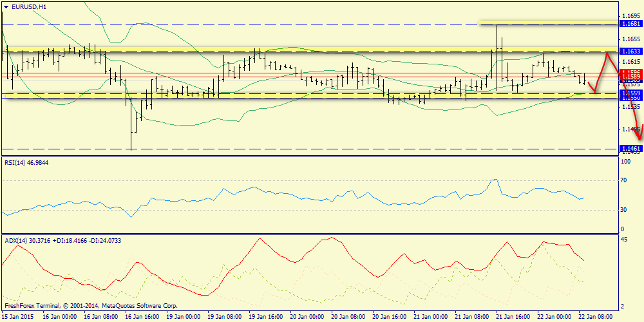The height and width of the screenshot is (322, 644).
Task: Click the 22 Jan 08:00 time label
Action: (596, 317)
